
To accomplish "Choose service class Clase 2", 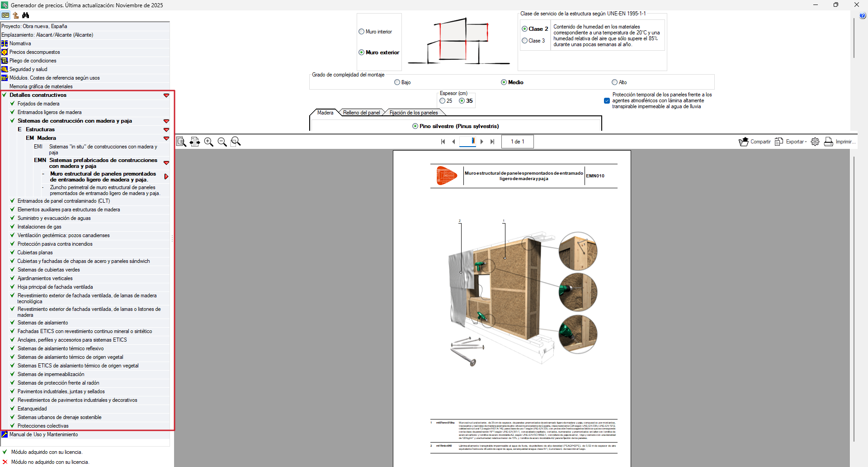I will pyautogui.click(x=525, y=29).
